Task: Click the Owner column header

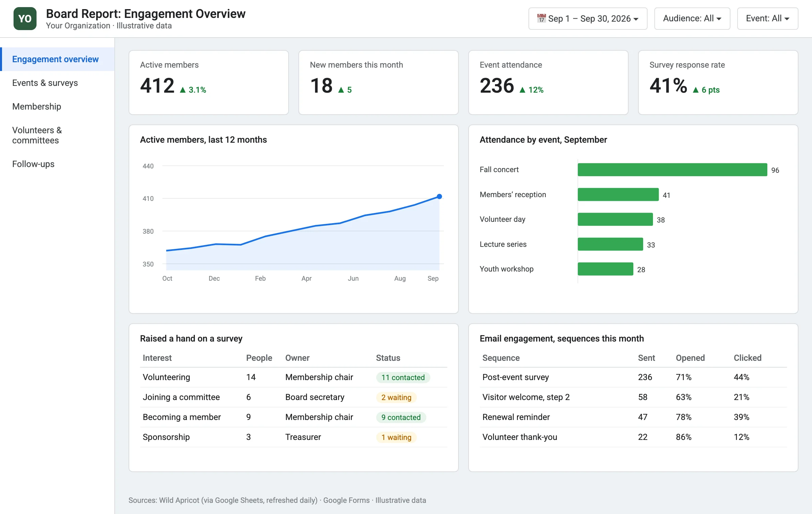Action: pos(297,358)
